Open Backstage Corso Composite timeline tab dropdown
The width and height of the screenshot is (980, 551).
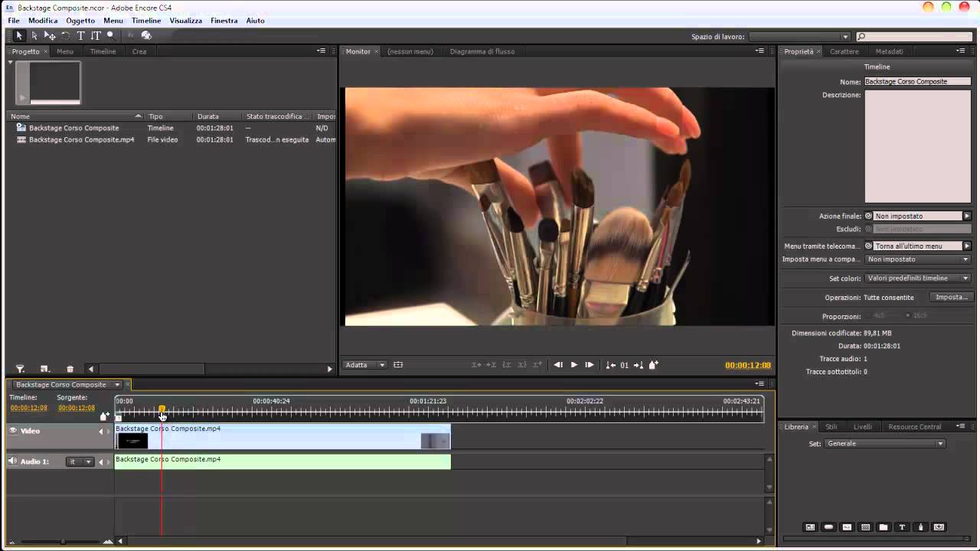(117, 384)
